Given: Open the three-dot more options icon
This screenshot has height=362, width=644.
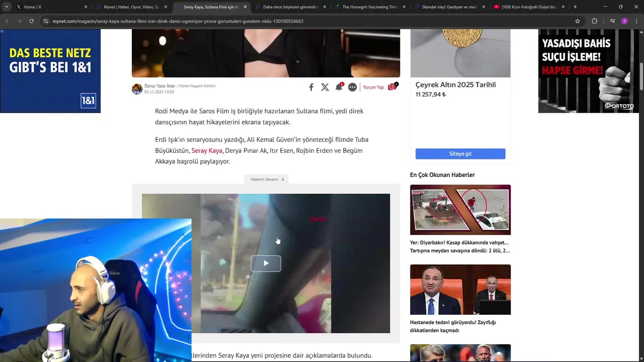Looking at the screenshot, I should pyautogui.click(x=353, y=87).
